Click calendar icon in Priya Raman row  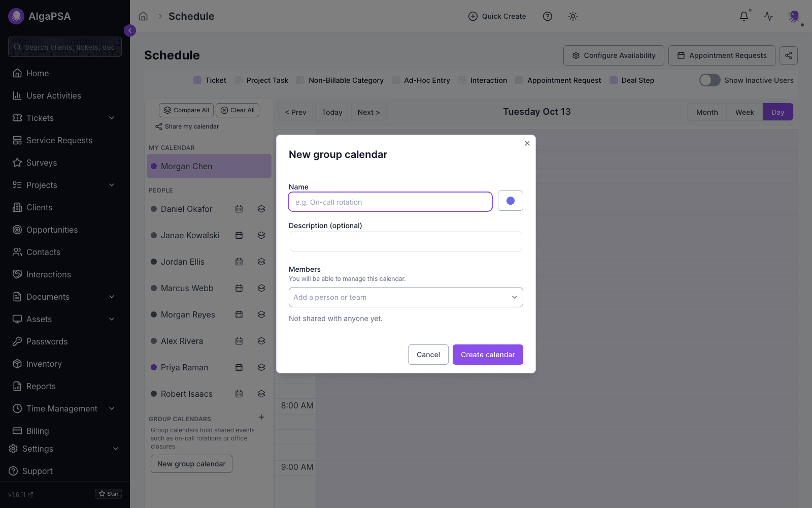coord(239,367)
